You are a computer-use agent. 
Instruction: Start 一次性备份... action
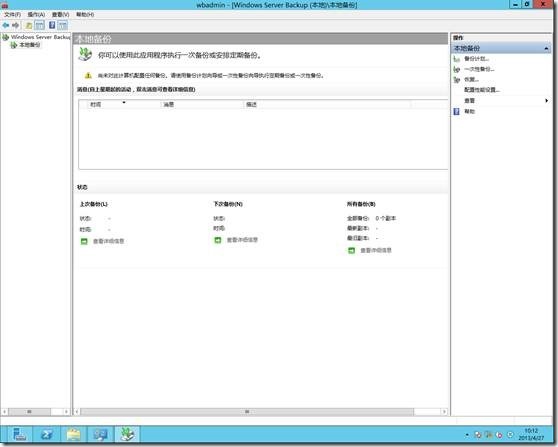(x=479, y=69)
